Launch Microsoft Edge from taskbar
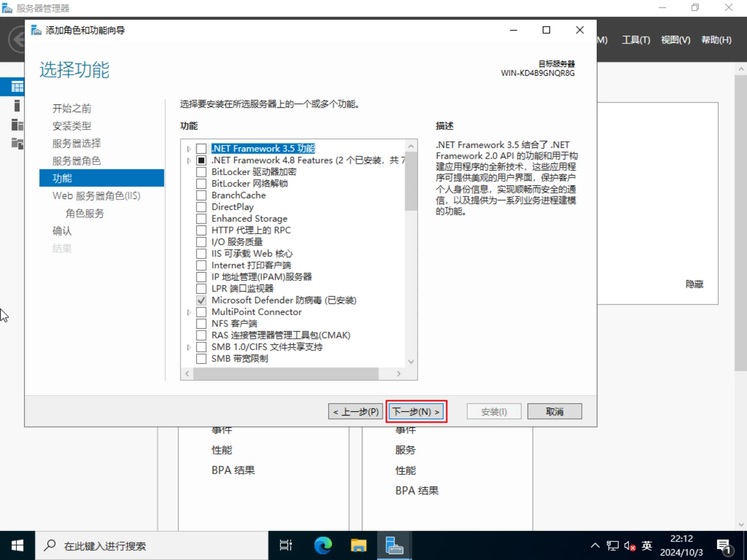 click(x=323, y=546)
